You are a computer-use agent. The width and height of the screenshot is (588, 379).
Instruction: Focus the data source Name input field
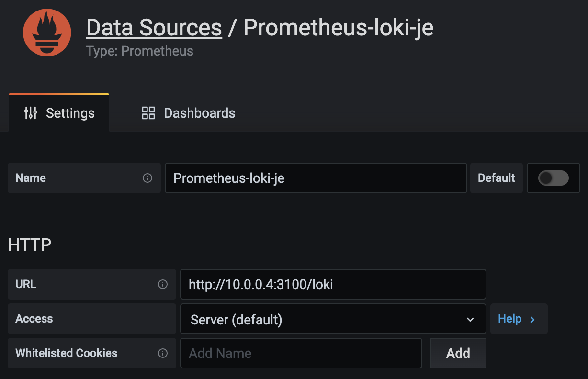coord(316,178)
